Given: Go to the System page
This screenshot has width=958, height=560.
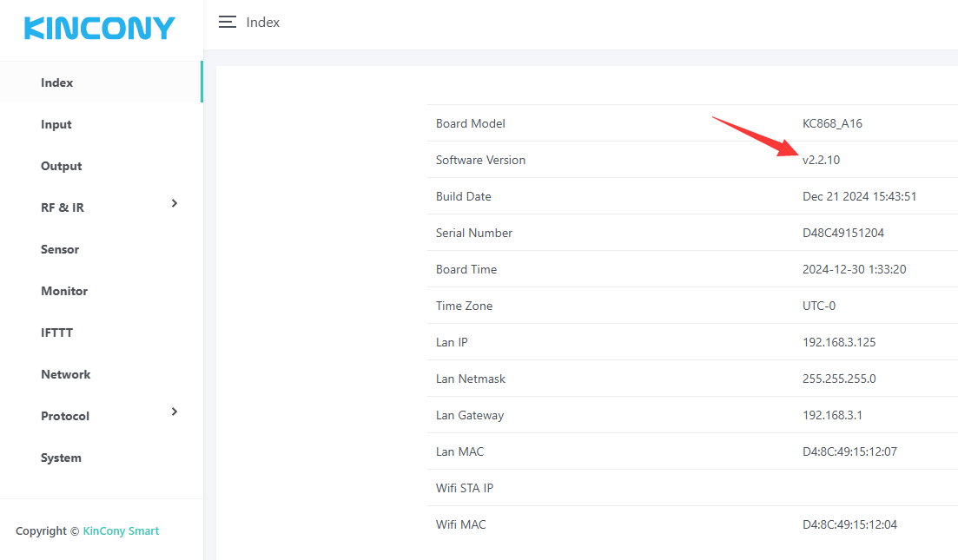Looking at the screenshot, I should click(x=61, y=458).
